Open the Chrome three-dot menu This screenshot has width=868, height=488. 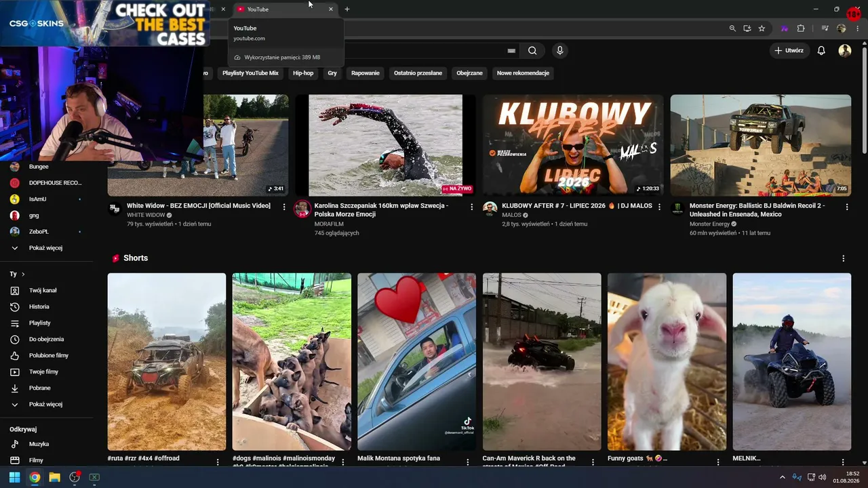(858, 28)
